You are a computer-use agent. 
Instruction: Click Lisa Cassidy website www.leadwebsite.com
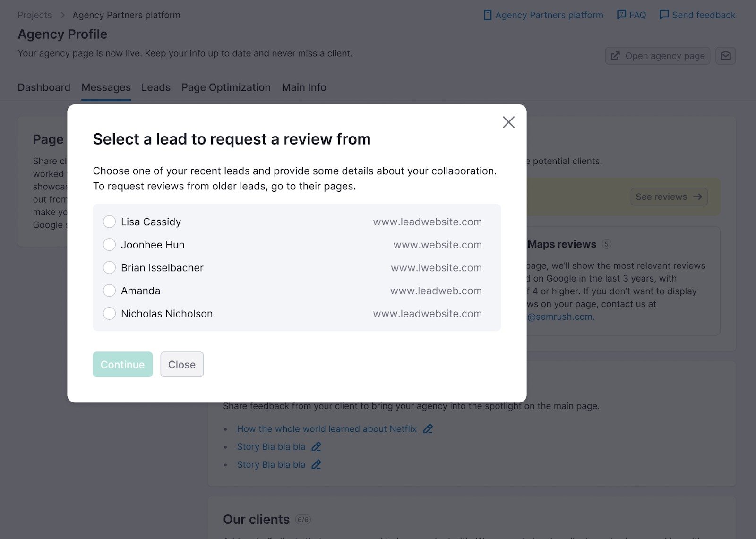[x=428, y=222]
